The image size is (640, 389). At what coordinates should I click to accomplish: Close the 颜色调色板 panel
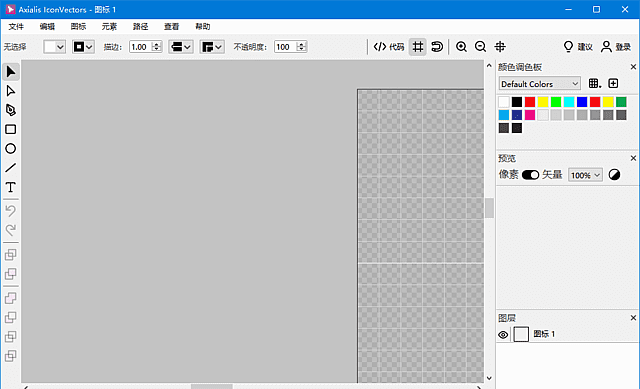click(x=633, y=67)
